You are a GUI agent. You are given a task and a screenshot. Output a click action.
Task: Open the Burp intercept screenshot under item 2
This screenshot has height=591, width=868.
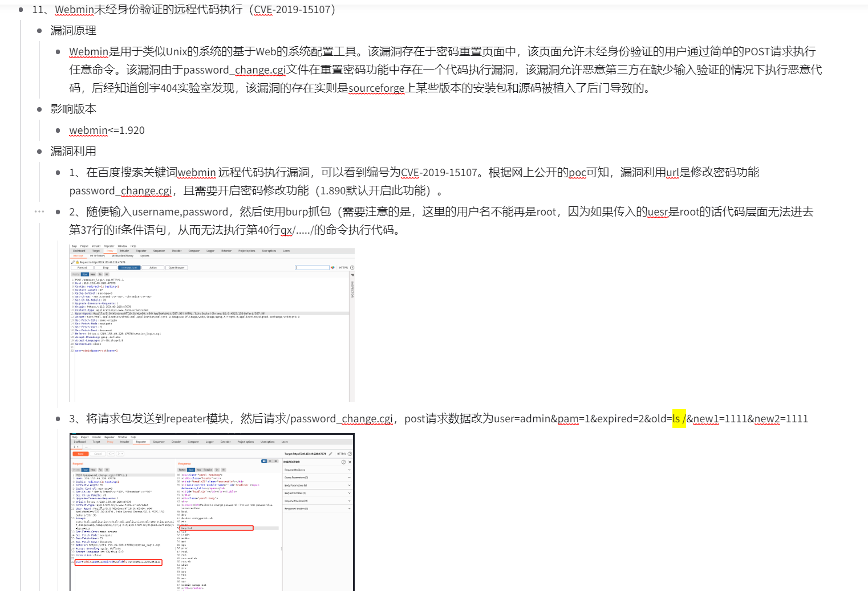(212, 324)
